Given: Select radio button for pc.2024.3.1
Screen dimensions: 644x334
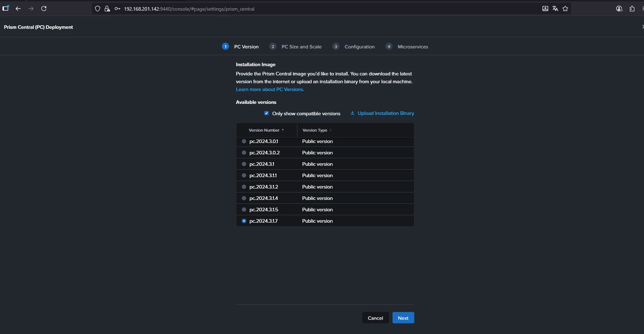Looking at the screenshot, I should [x=244, y=164].
